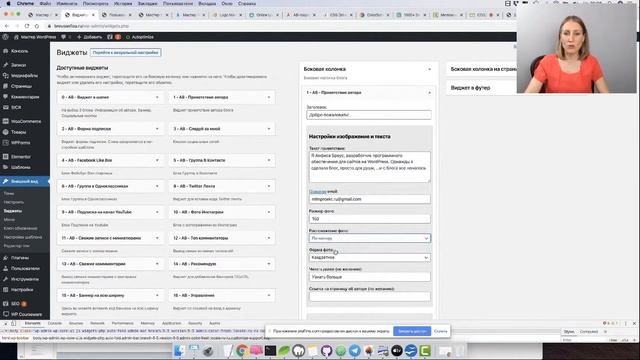The width and height of the screenshot is (640, 360).
Task: Open Файл menu in menu bar
Action: pos(45,3)
